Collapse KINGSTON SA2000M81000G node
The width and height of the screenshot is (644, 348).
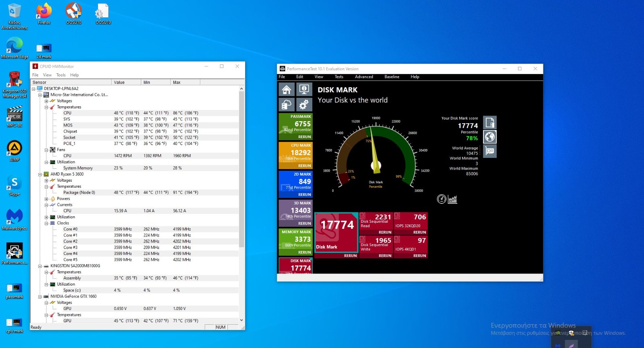click(40, 266)
